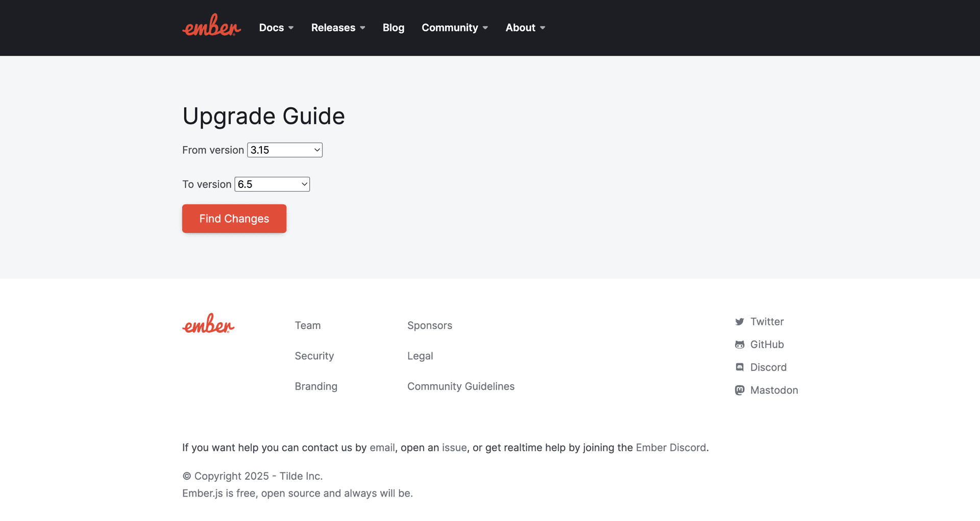This screenshot has height=521, width=980.
Task: Click the Discord icon in the footer
Action: coord(740,367)
